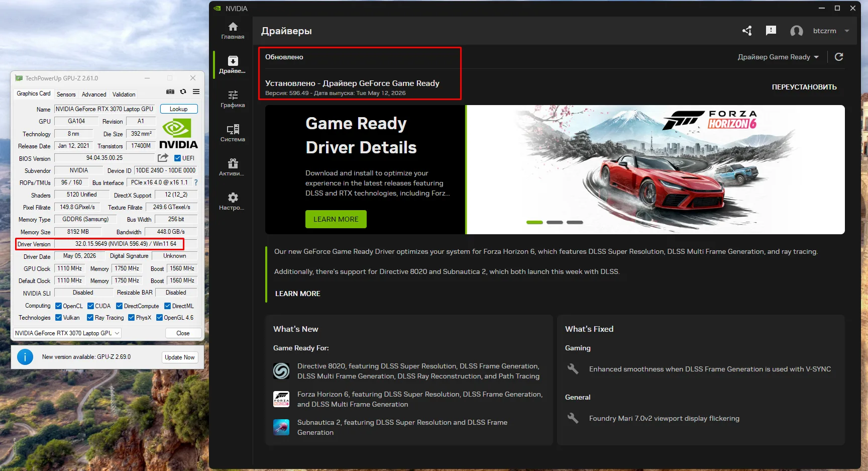868x471 pixels.
Task: Toggle the OpenCL checkbox
Action: tap(58, 306)
